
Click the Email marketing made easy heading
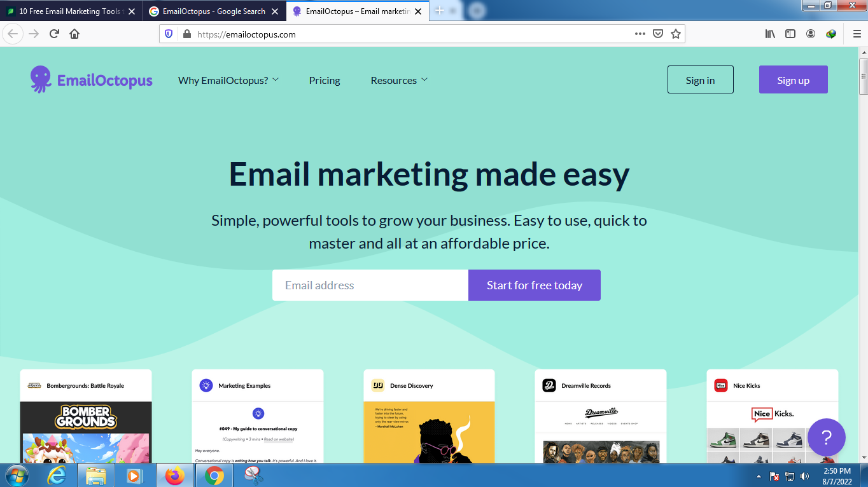tap(429, 174)
